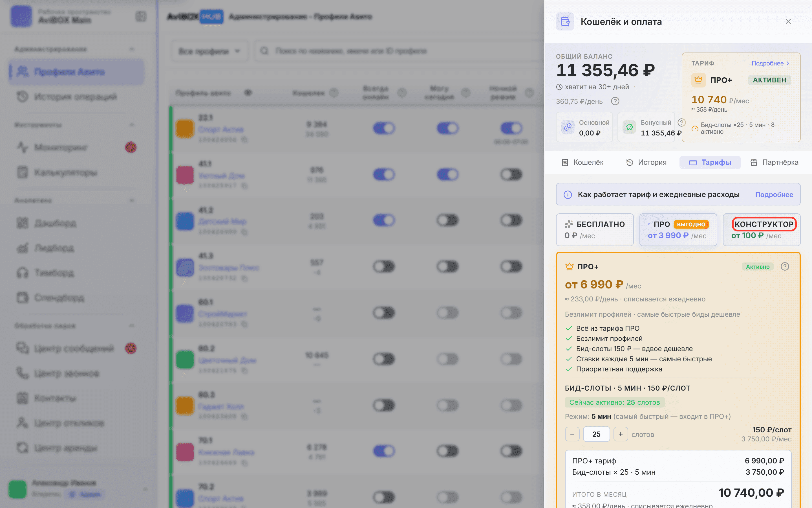
Task: Close the Кошелёк и оплата panel
Action: 788,21
